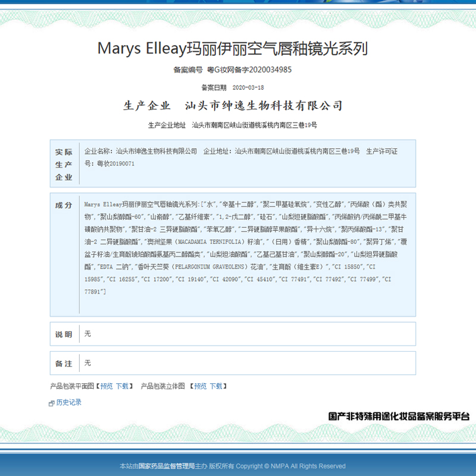This screenshot has width=476, height=476.
Task: Click the production license number 粤妆20190071
Action: pos(115,164)
